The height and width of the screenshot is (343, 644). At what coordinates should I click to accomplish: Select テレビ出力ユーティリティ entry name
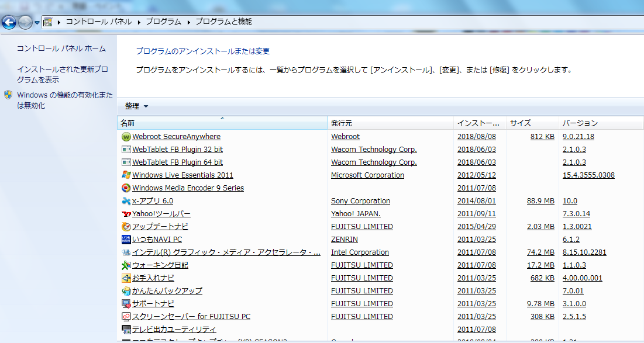[174, 330]
